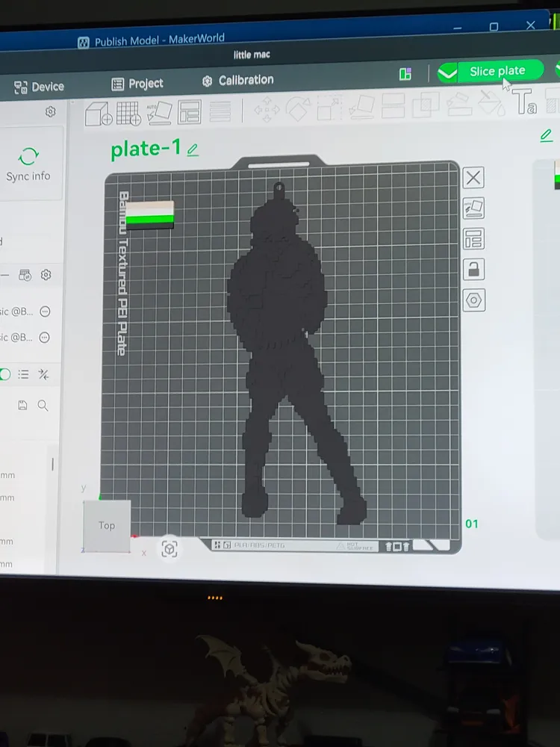The image size is (560, 747).
Task: Click the Add plate grid icon
Action: click(x=128, y=114)
